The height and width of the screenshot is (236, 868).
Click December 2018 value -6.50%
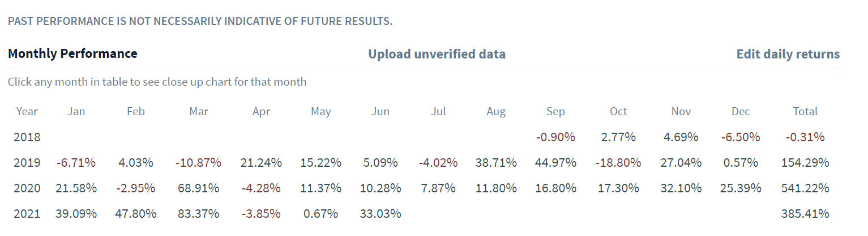[741, 137]
